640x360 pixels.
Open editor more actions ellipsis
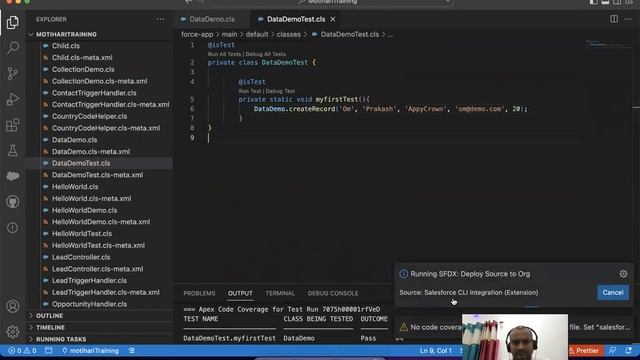(x=628, y=19)
